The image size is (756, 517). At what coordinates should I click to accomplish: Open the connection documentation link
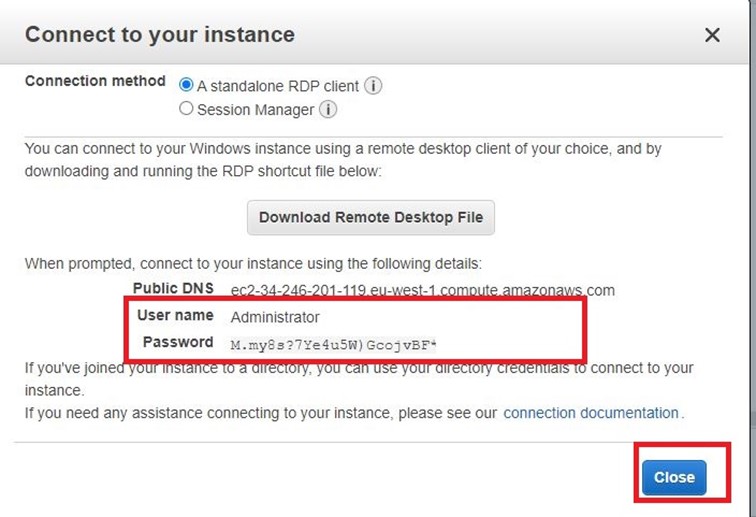tap(591, 413)
